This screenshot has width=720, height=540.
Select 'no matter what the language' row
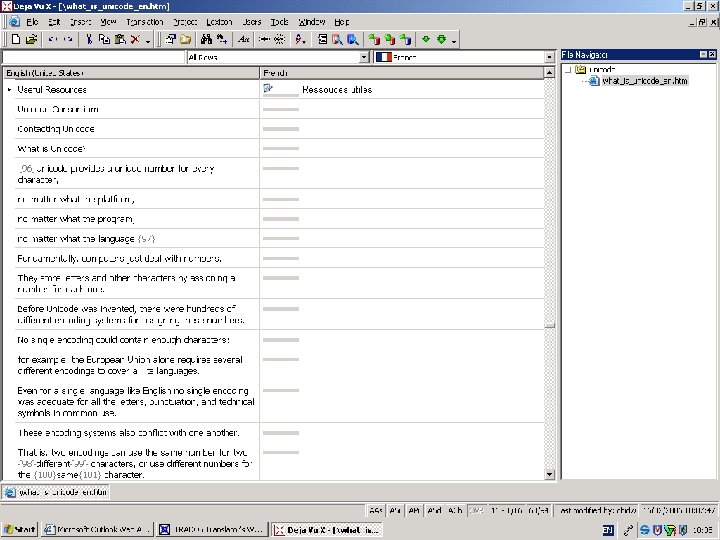pyautogui.click(x=137, y=239)
